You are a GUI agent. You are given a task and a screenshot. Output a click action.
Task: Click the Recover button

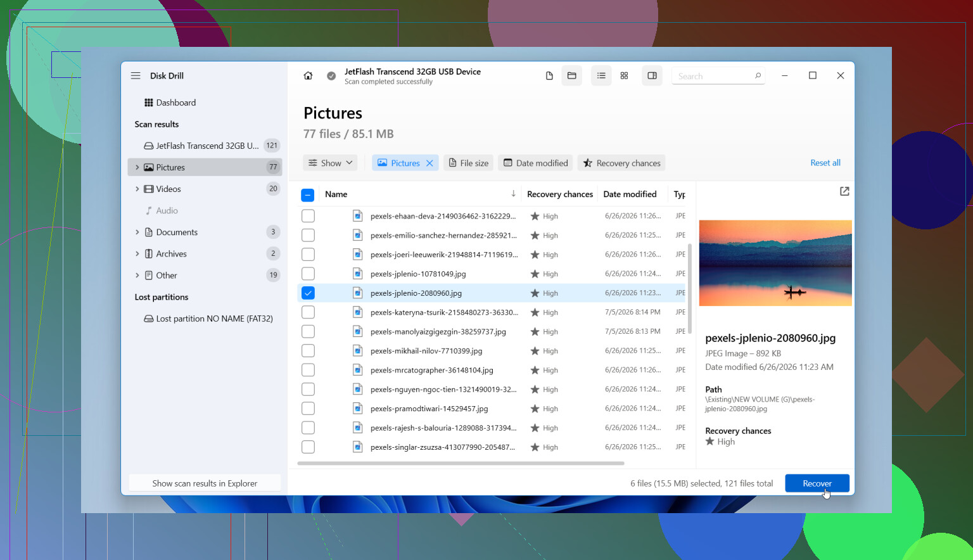click(817, 483)
